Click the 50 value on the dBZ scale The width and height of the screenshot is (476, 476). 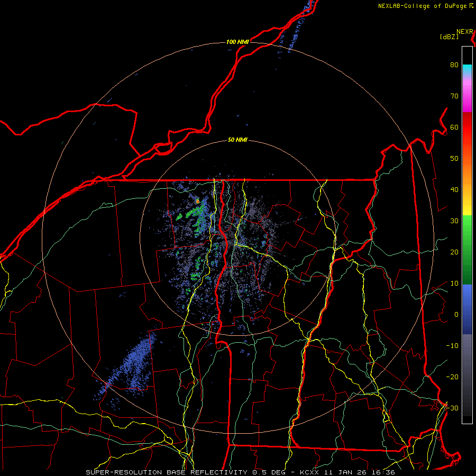tap(454, 159)
